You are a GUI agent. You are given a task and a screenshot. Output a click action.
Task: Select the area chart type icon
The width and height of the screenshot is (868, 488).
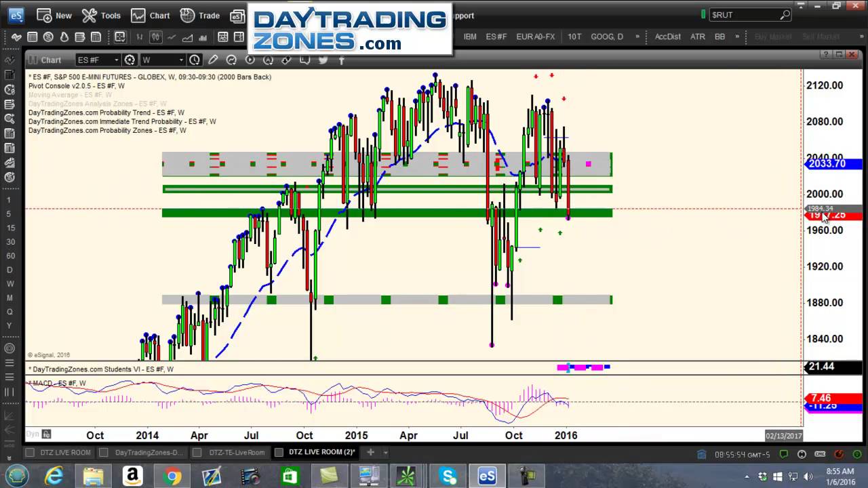click(x=188, y=37)
